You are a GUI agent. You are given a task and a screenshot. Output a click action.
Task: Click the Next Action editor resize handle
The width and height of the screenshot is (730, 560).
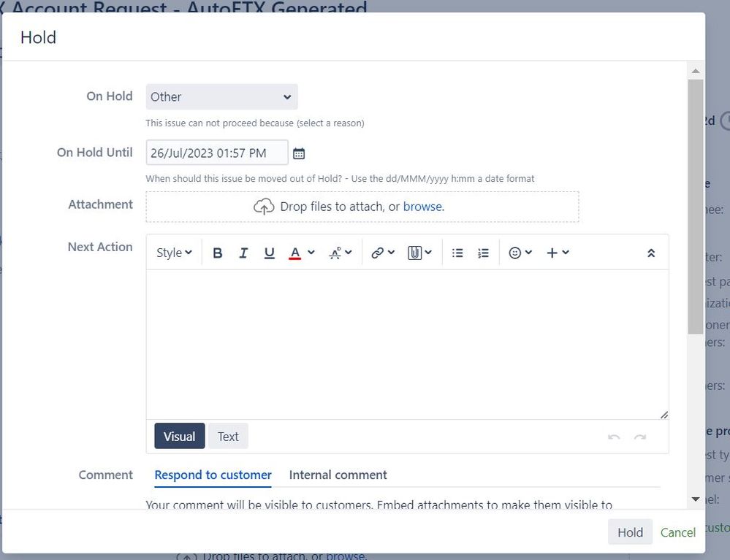[664, 415]
